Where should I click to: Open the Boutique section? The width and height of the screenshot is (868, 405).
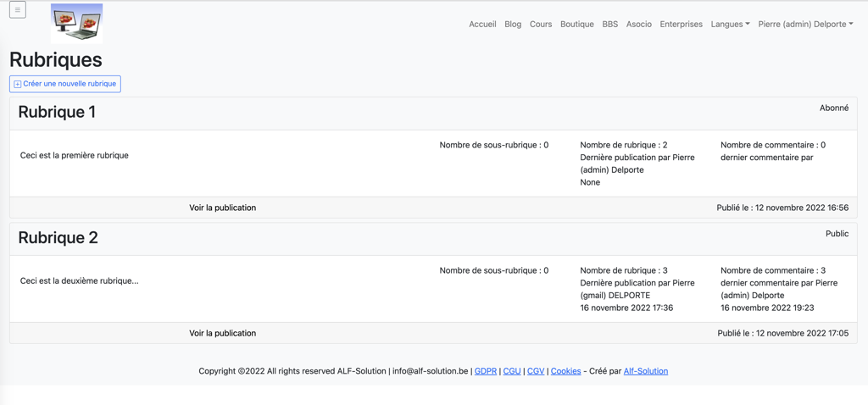[576, 25]
